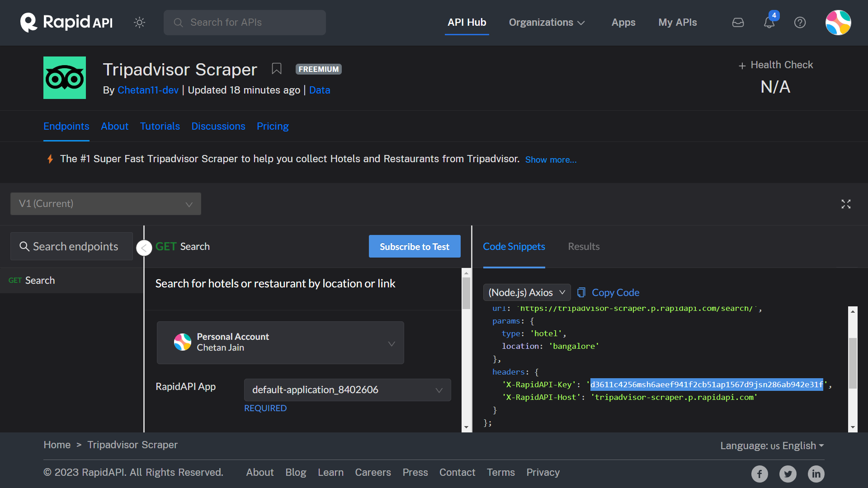Viewport: 868px width, 488px height.
Task: Expand the Personal Account selector
Action: pos(280,343)
